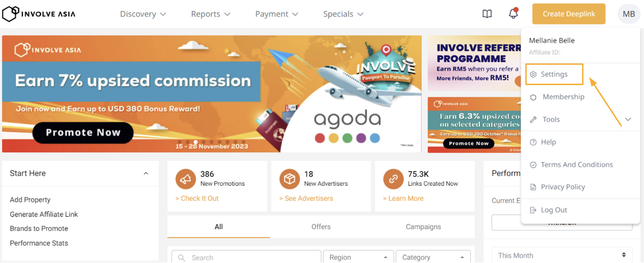This screenshot has height=263, width=644.
Task: Click the Involve Asia logo
Action: click(39, 14)
